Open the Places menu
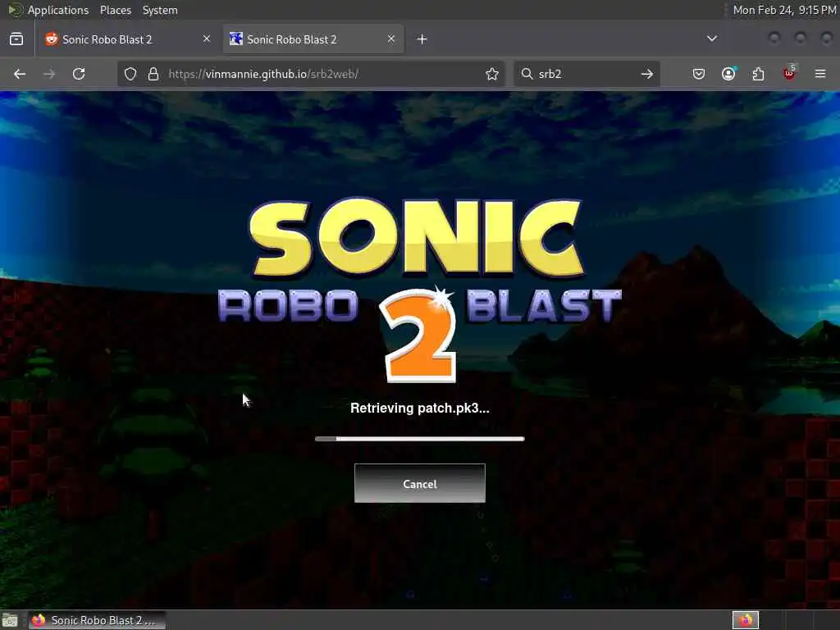The height and width of the screenshot is (630, 840). [115, 10]
